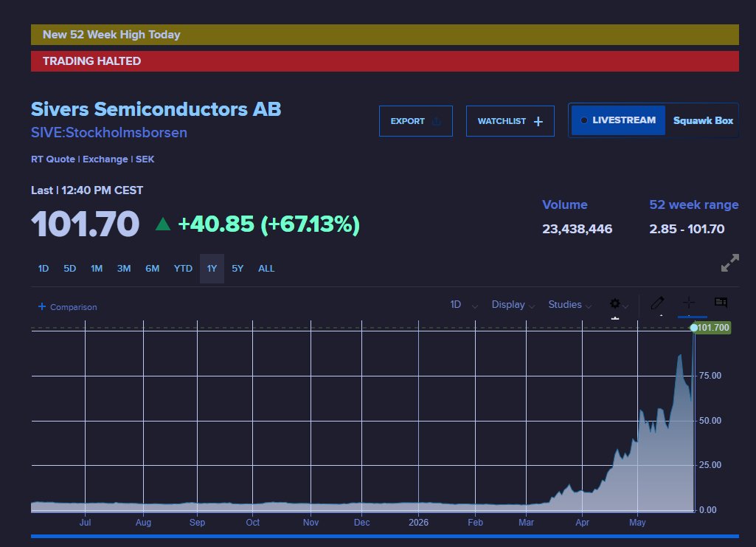Click the 52 week range heading label

694,204
